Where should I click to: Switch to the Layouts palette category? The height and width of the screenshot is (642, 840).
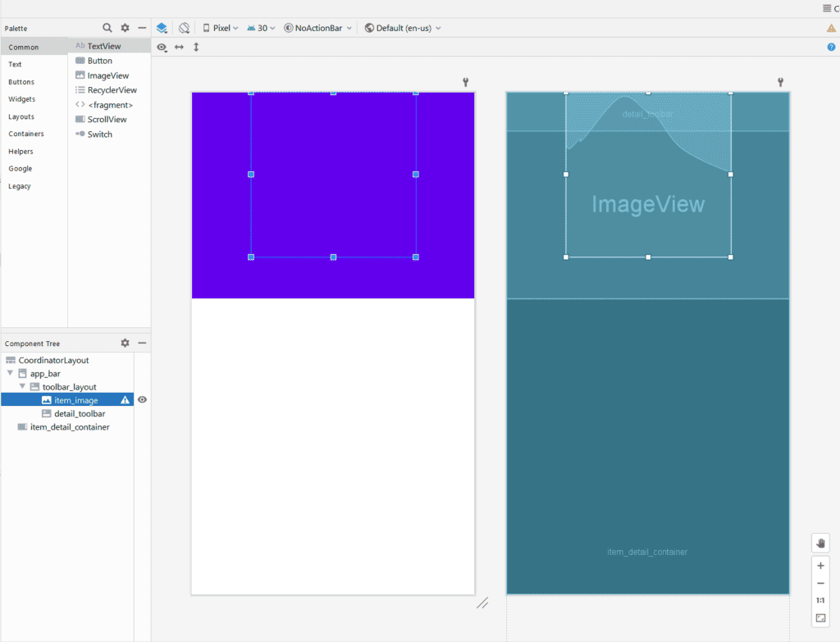coord(22,116)
